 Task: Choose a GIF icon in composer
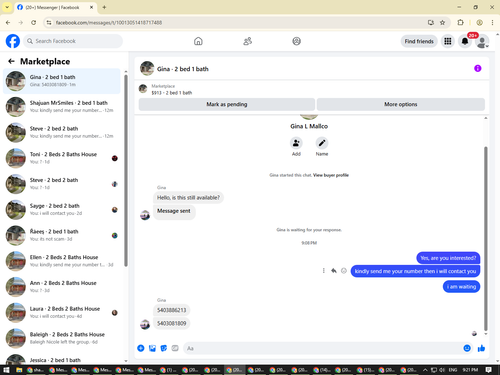tap(175, 348)
